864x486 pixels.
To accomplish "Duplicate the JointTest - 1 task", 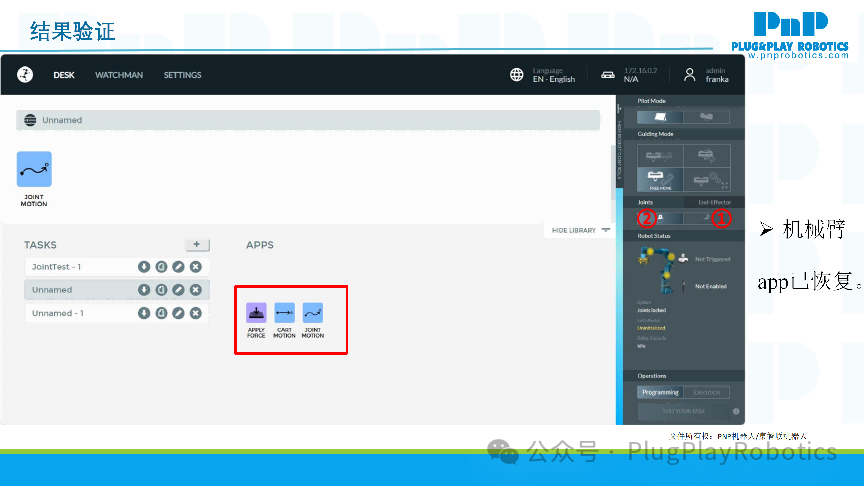I will (161, 267).
